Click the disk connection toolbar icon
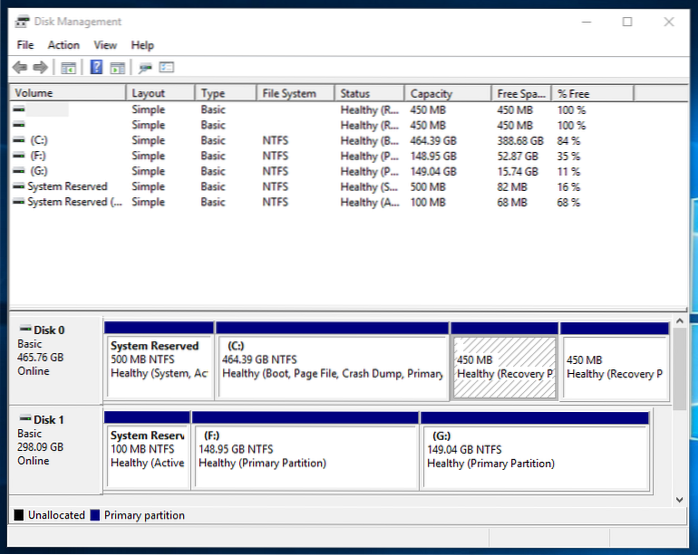698x555 pixels. coord(145,68)
